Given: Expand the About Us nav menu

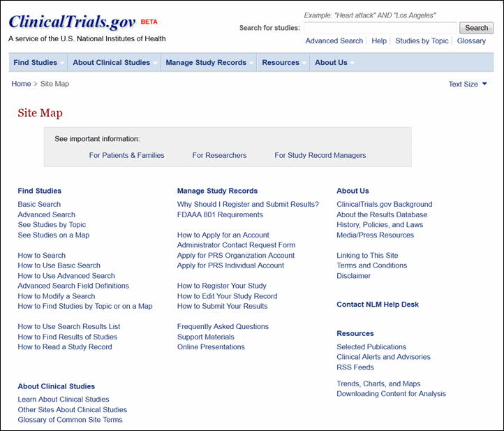Looking at the screenshot, I should coord(334,62).
